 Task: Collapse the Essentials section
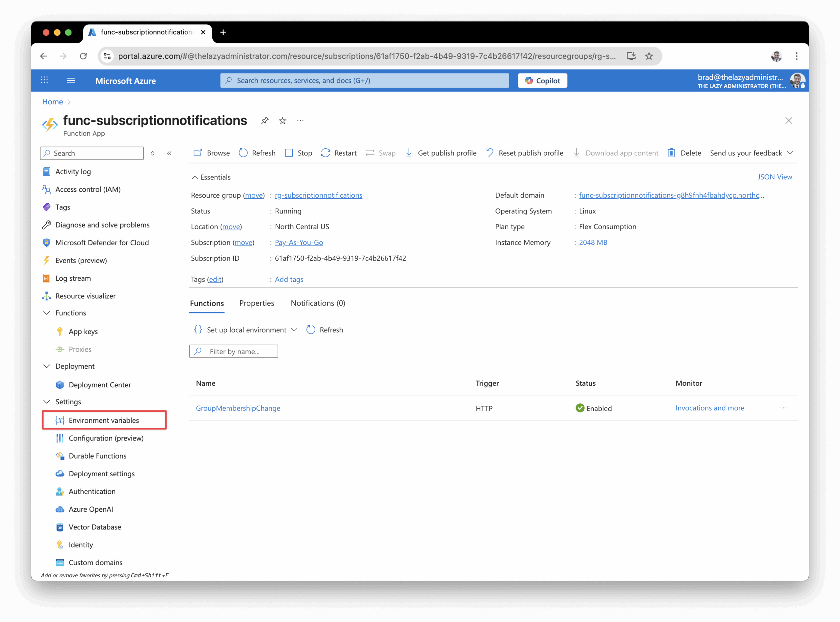pyautogui.click(x=195, y=177)
